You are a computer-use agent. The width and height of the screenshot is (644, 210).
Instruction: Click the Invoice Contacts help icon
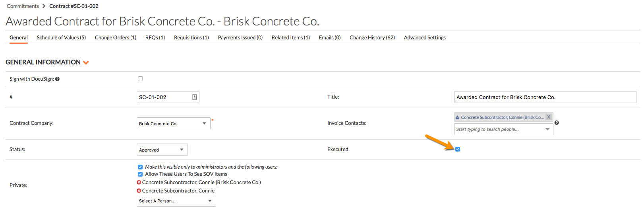point(557,122)
